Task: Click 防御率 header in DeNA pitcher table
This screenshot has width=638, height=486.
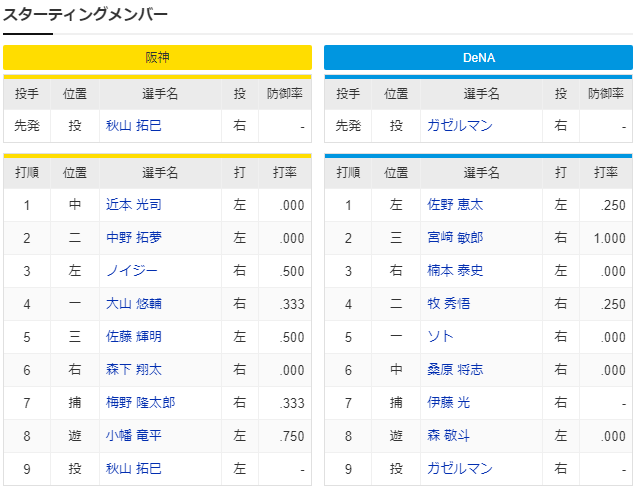Action: 606,94
